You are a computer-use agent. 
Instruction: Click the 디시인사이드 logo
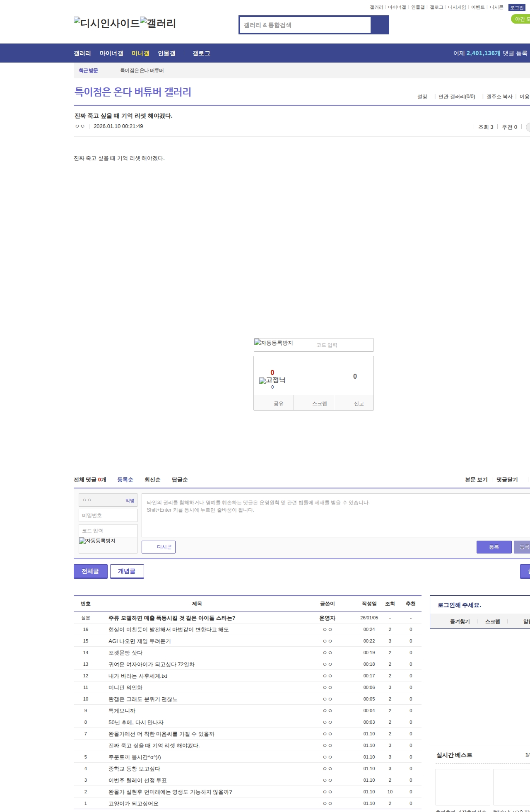pyautogui.click(x=106, y=23)
